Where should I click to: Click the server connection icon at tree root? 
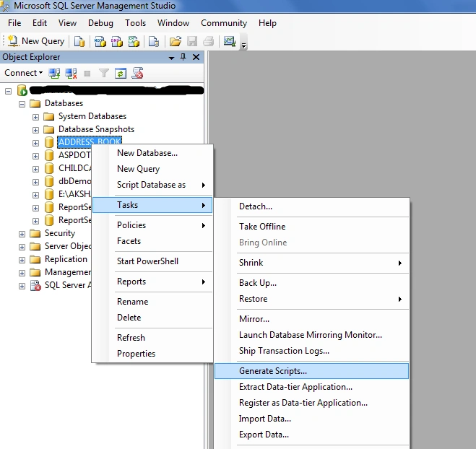click(22, 90)
